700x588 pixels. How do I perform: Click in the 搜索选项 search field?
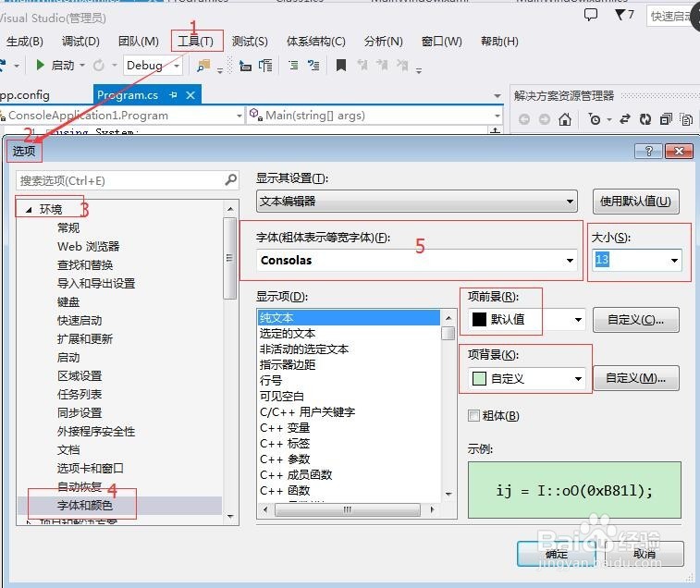pyautogui.click(x=120, y=181)
